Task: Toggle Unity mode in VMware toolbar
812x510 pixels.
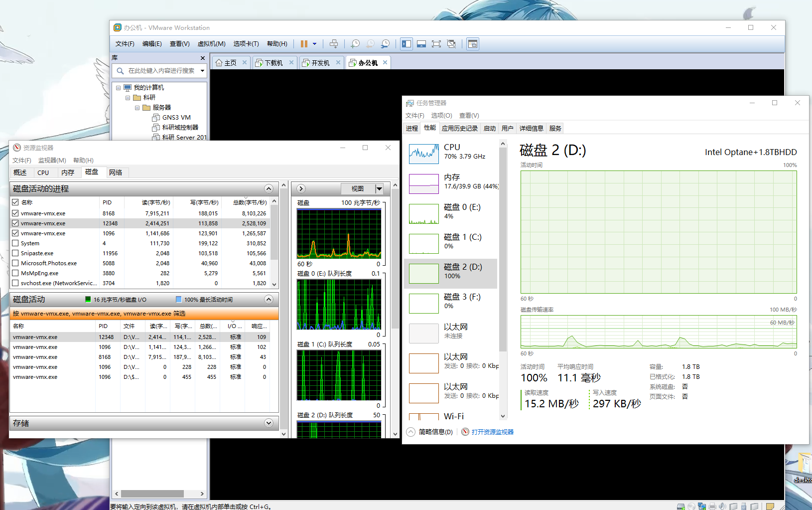Action: (x=451, y=43)
